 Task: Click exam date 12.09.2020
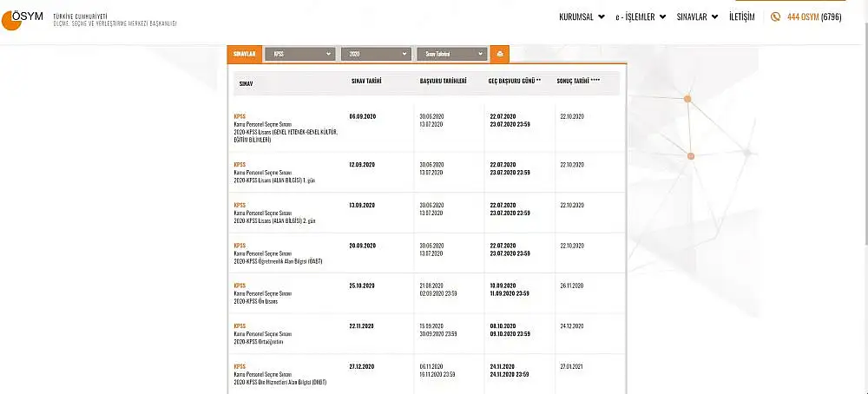click(x=363, y=164)
